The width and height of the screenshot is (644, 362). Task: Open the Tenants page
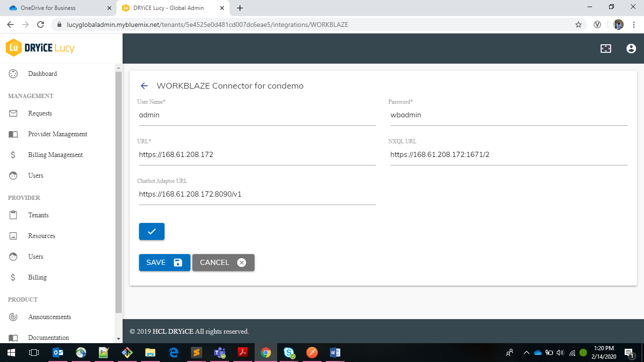(39, 215)
